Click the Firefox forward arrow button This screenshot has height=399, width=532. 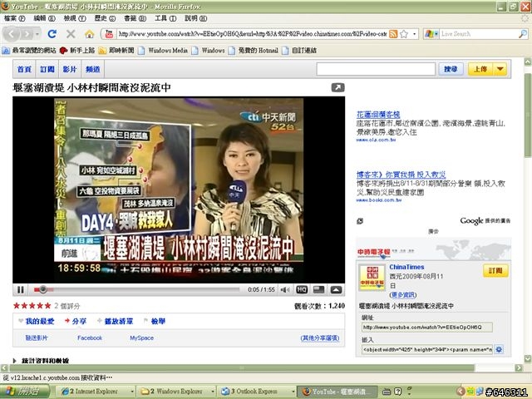pos(27,34)
